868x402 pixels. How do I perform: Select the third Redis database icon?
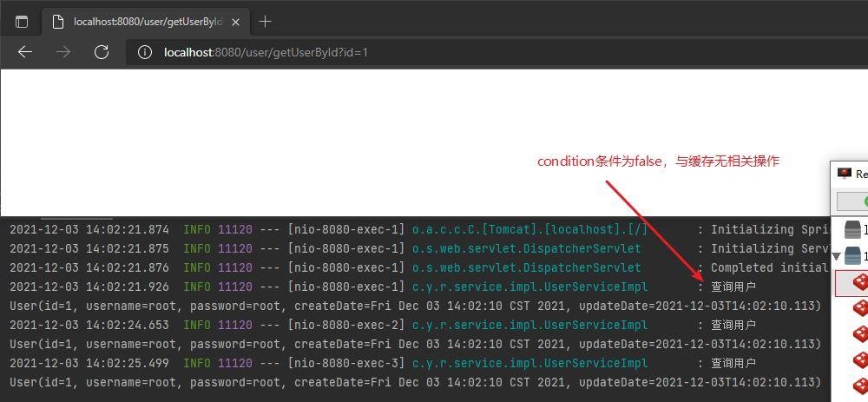click(x=859, y=333)
